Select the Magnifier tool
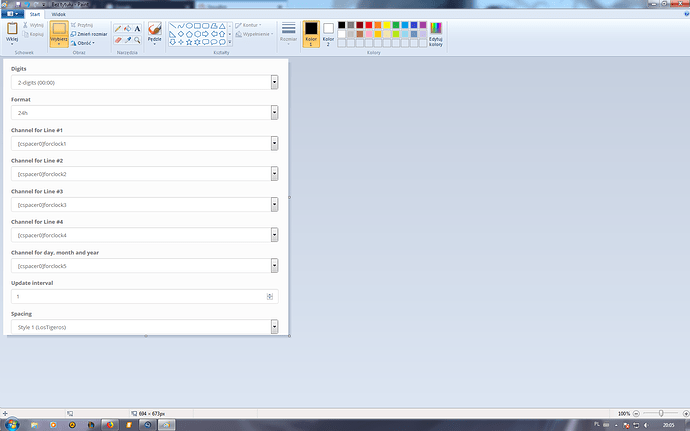Viewport: 690px width, 431px height. (137, 40)
